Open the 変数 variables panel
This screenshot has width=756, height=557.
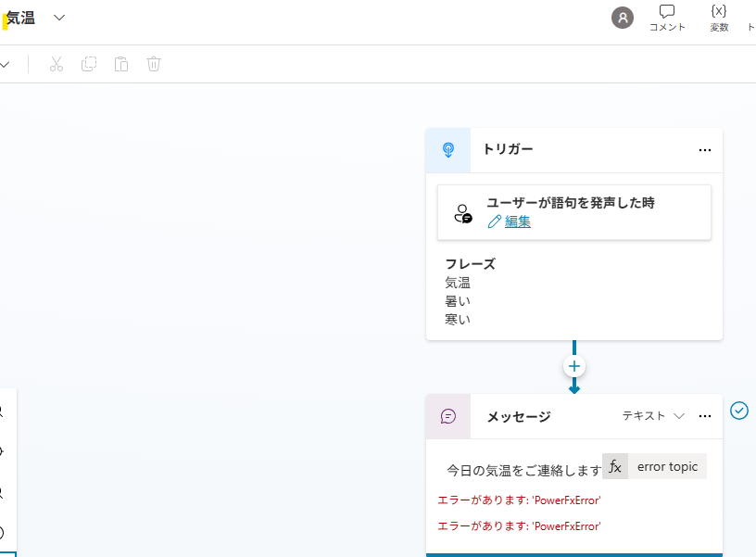coord(718,18)
